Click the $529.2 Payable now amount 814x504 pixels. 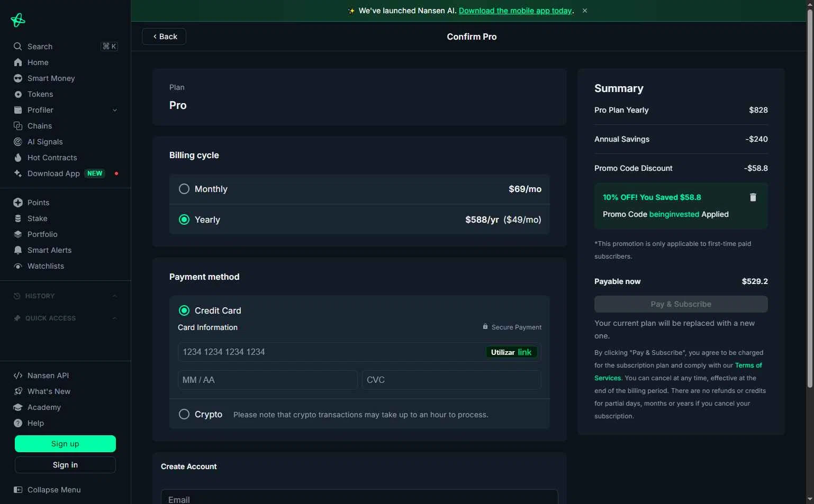(755, 281)
